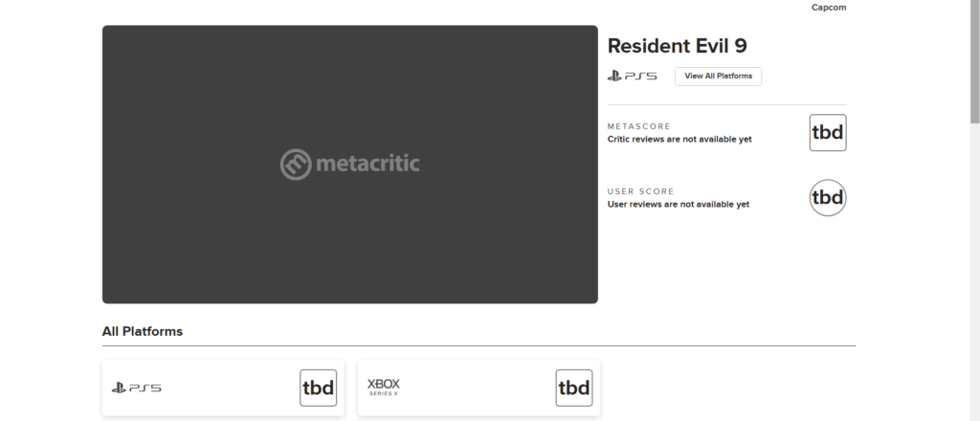This screenshot has height=421, width=980.
Task: Select the Xbox Series X logo in All Platforms
Action: point(384,388)
